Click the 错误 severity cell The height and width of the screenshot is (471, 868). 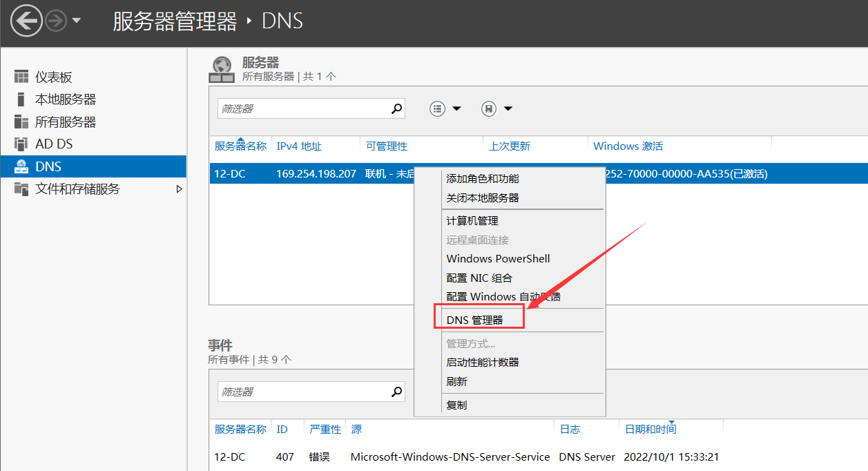pyautogui.click(x=320, y=456)
